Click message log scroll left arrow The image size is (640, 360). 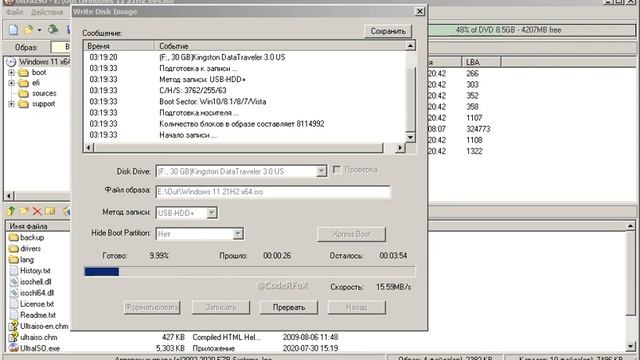[x=89, y=147]
